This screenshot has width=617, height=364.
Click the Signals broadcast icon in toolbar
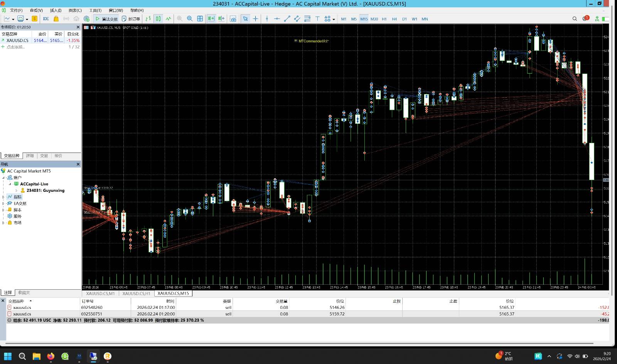(x=66, y=18)
